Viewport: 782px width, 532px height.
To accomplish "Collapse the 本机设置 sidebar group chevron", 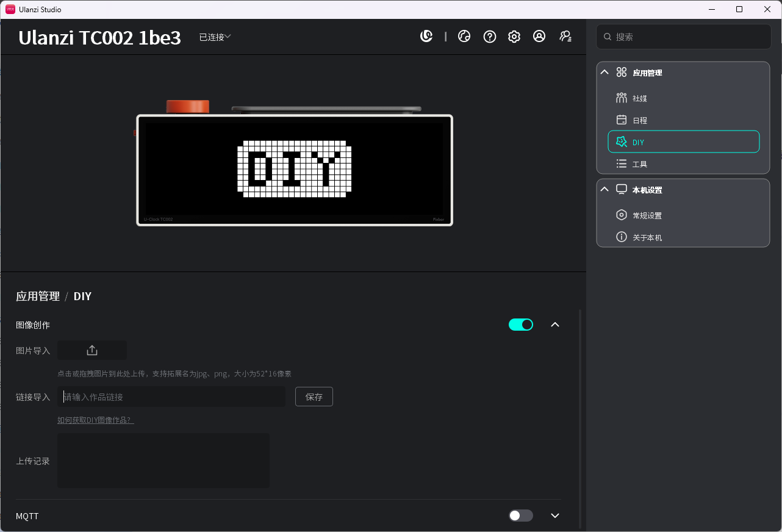I will (604, 189).
